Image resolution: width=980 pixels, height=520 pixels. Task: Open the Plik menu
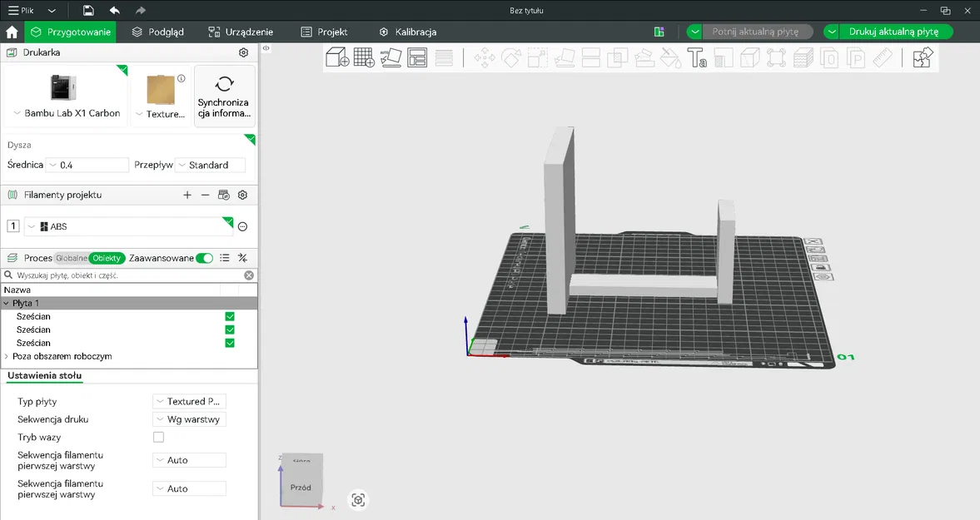[21, 10]
